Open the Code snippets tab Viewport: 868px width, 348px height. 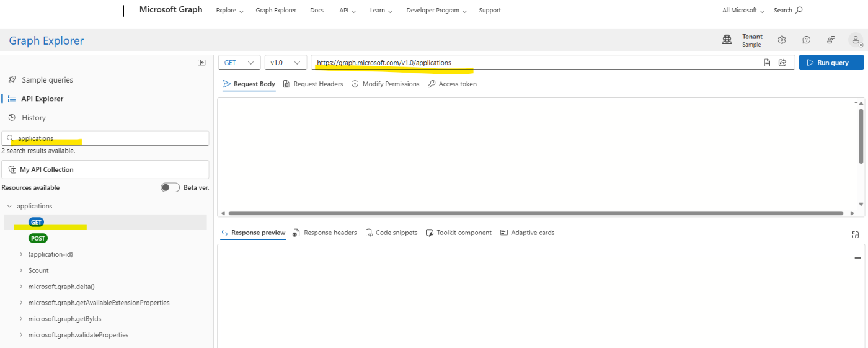point(391,233)
